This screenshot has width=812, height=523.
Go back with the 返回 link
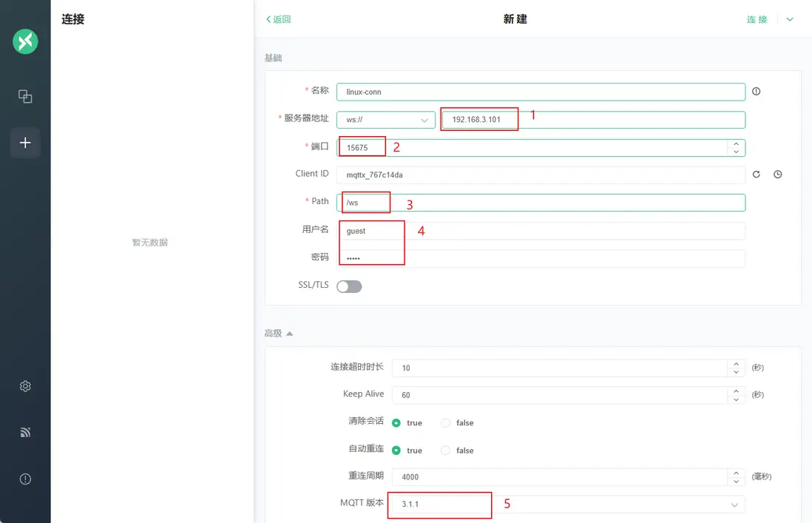tap(278, 19)
